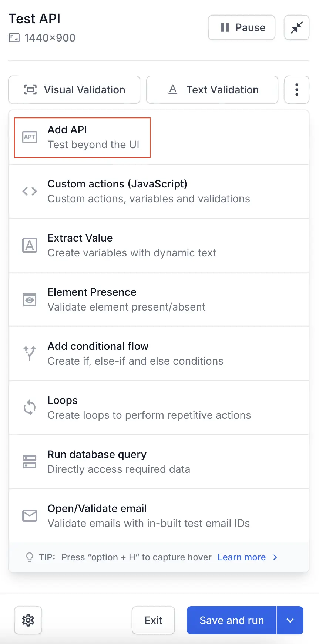Click the database query server icon
Image resolution: width=319 pixels, height=644 pixels.
pyautogui.click(x=30, y=462)
